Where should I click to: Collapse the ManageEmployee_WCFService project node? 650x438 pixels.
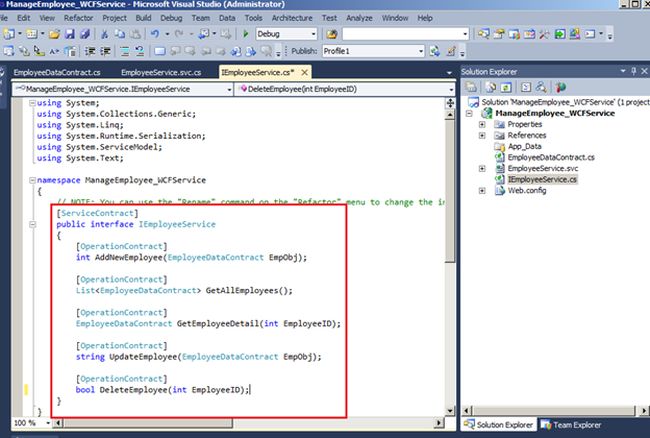(469, 114)
